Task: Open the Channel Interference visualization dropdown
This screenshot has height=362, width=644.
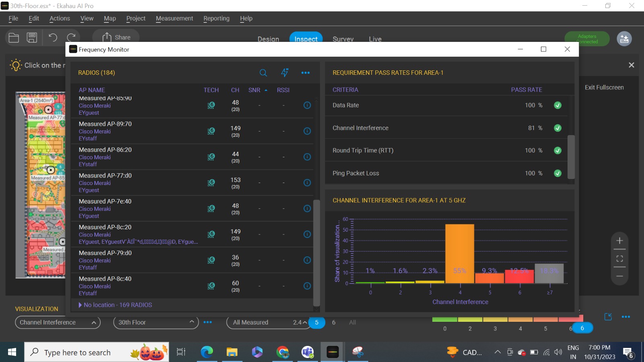Action: tap(58, 322)
